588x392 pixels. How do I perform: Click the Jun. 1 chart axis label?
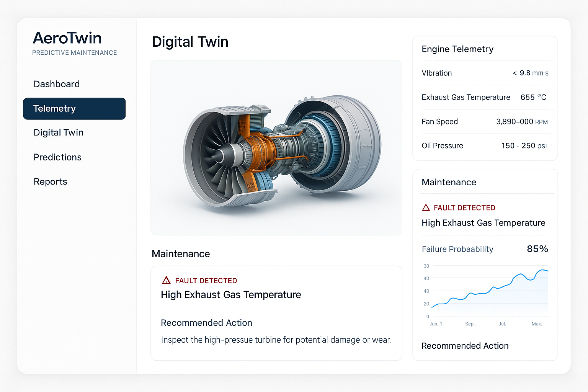coord(436,324)
